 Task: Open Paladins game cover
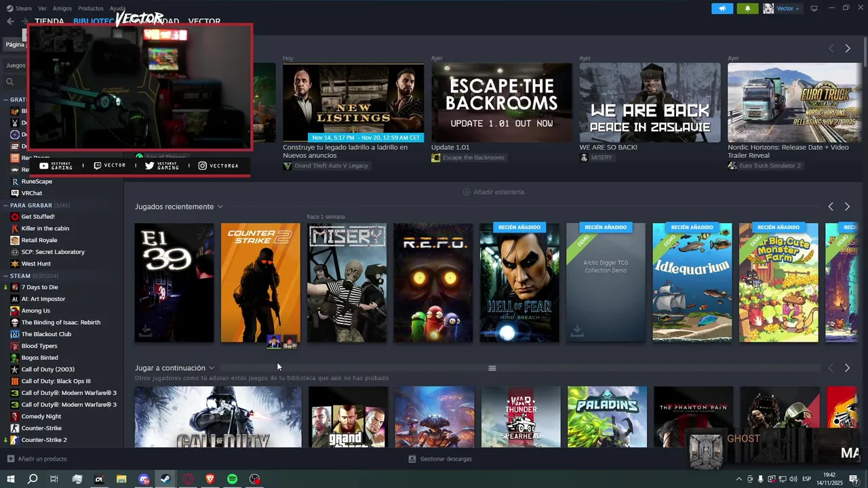click(607, 417)
